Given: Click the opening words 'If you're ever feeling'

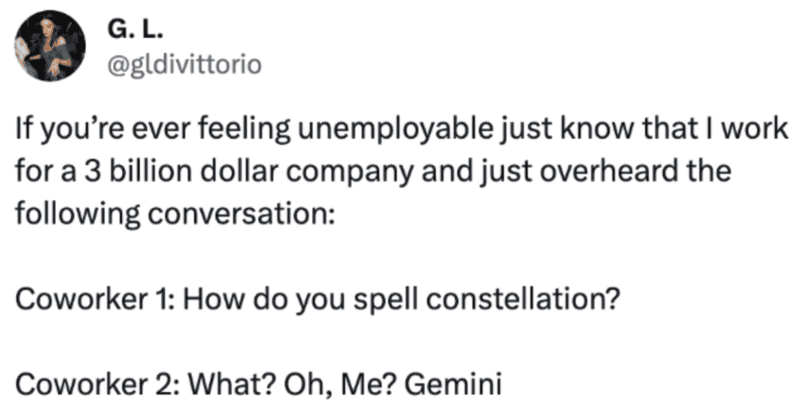Looking at the screenshot, I should tap(153, 129).
